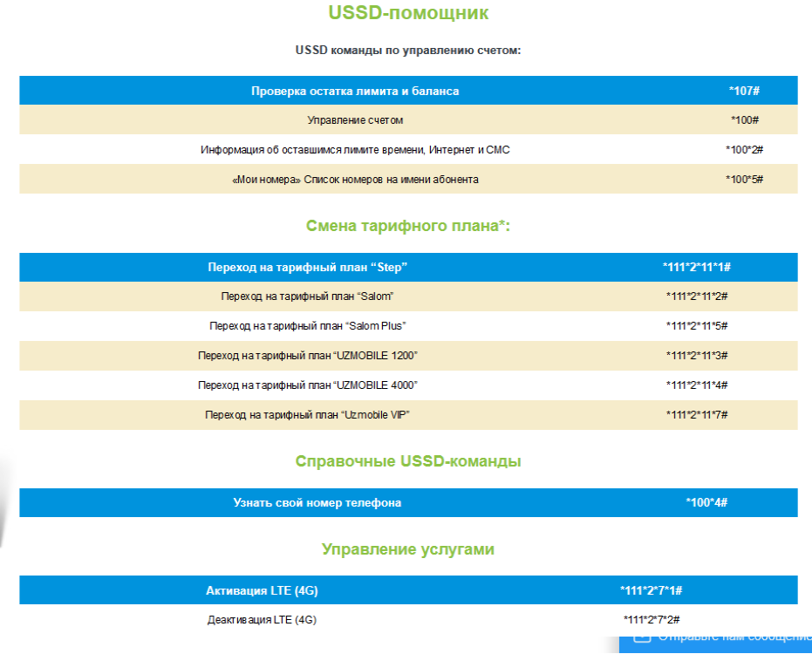Click 'Узнать свой номер телефона' row
This screenshot has height=654, width=812.
(317, 503)
